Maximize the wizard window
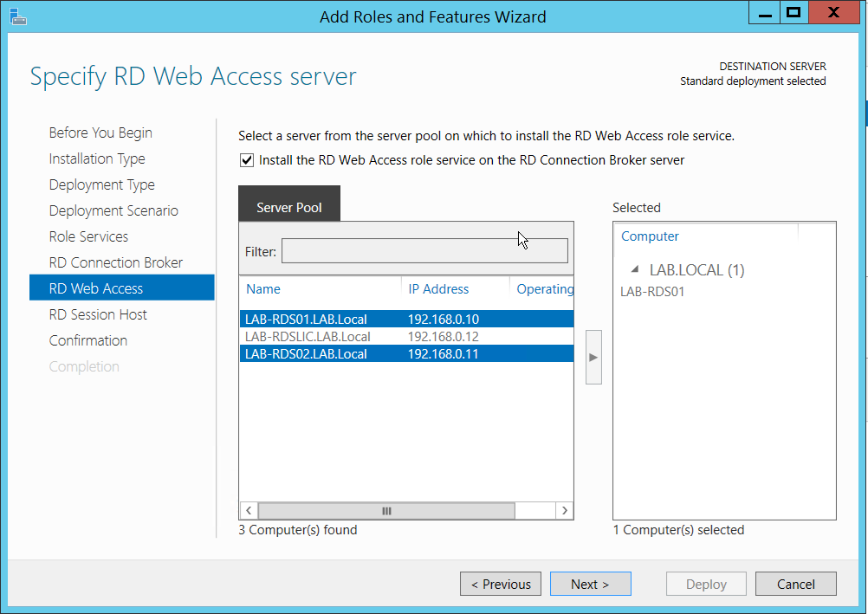 [x=793, y=13]
